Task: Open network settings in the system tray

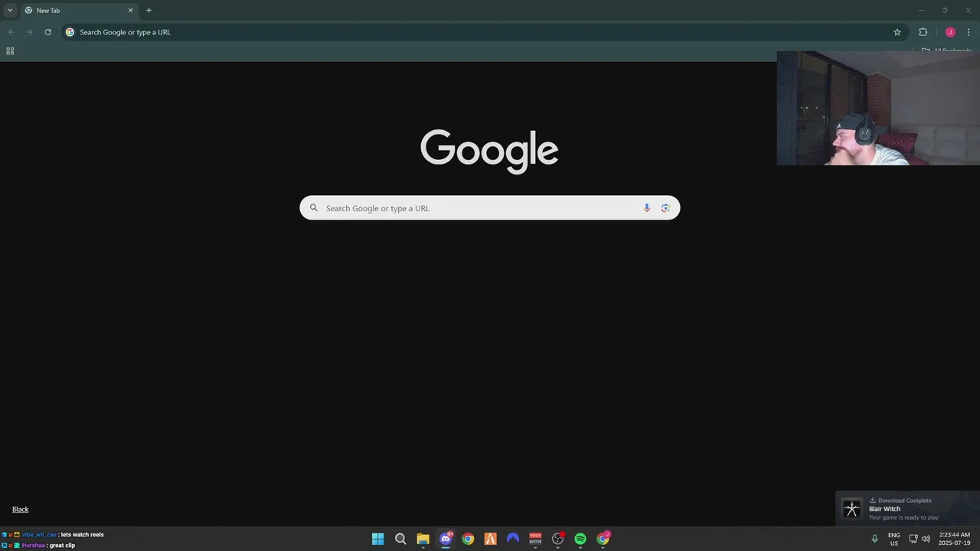Action: click(913, 539)
